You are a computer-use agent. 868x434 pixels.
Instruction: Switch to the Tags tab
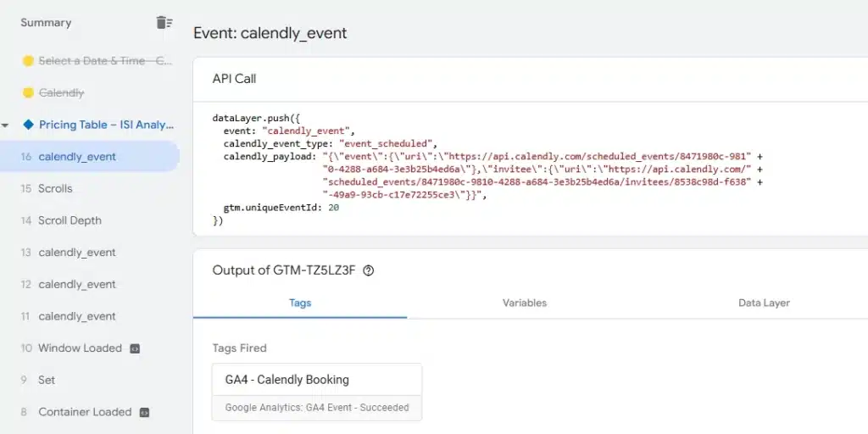(300, 303)
